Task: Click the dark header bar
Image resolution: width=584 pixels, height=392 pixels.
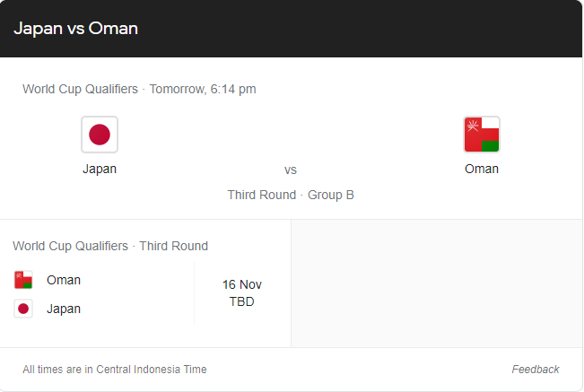Action: coord(291,29)
